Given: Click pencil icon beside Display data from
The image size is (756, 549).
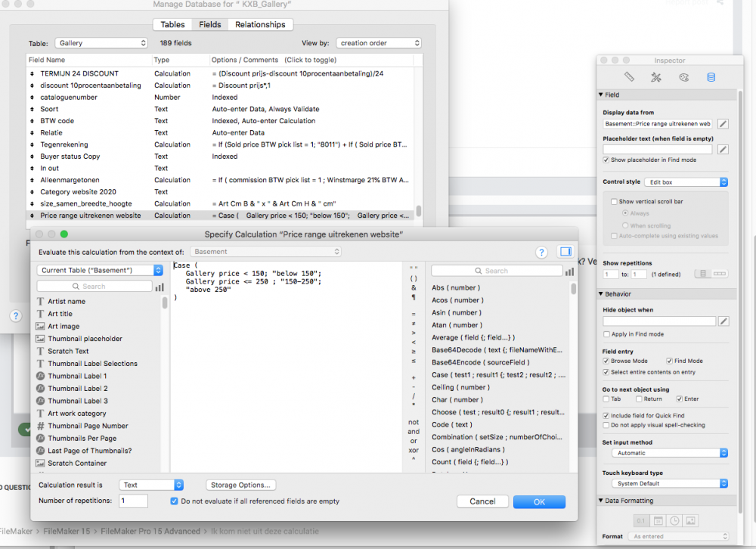Looking at the screenshot, I should coord(723,123).
